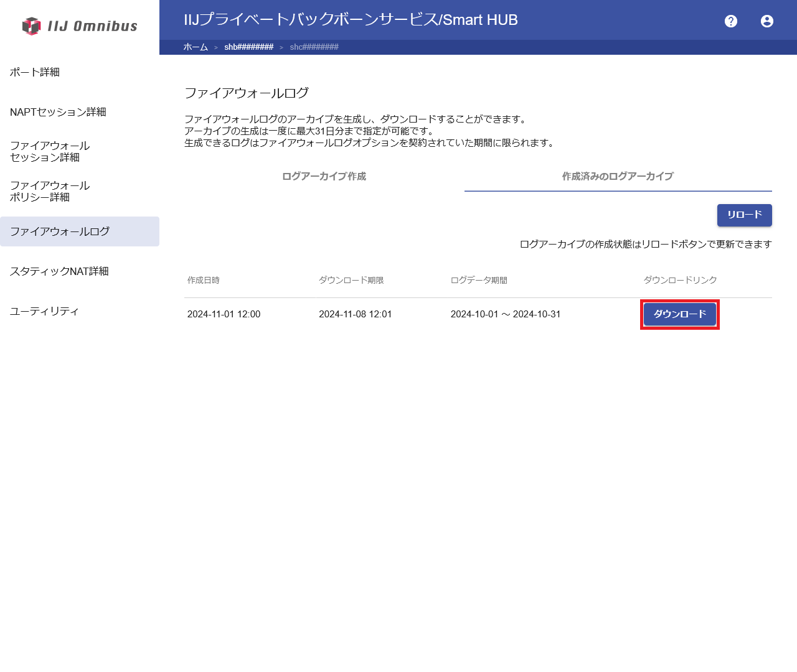Switch to the 作成済みのログアーカイブ tab
The width and height of the screenshot is (797, 672).
[x=618, y=177]
